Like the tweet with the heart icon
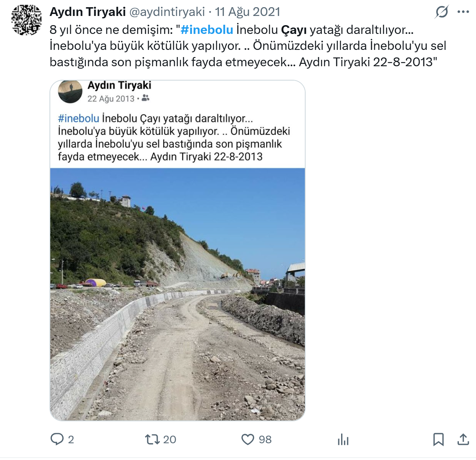This screenshot has height=460, width=476. (248, 439)
